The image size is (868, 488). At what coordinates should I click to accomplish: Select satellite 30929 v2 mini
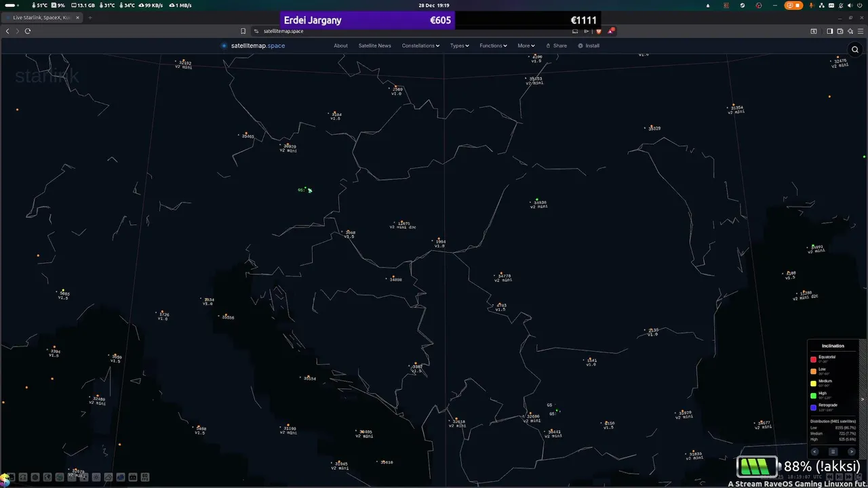click(288, 147)
